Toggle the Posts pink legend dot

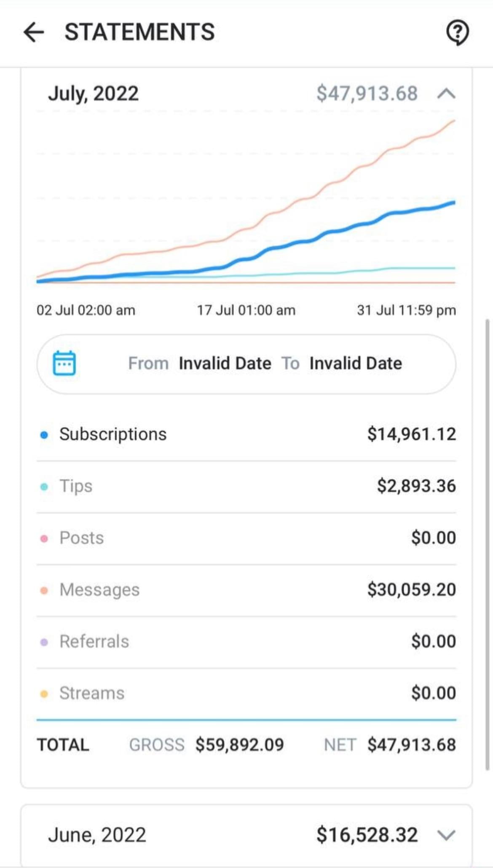[x=44, y=539]
